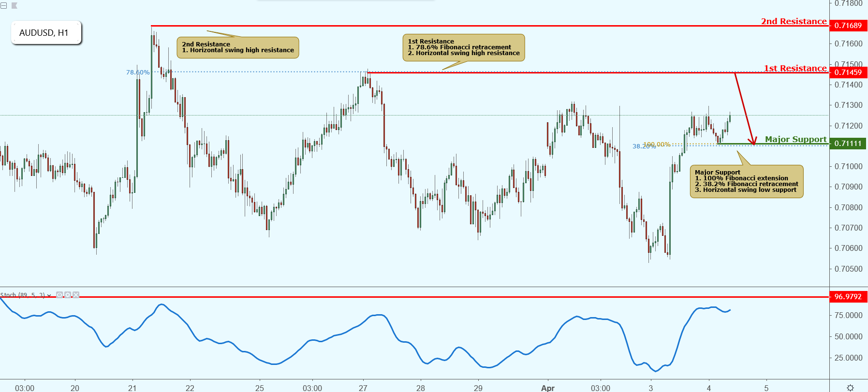
Task: Click the flag marker icon near top-left
Action: point(14,6)
